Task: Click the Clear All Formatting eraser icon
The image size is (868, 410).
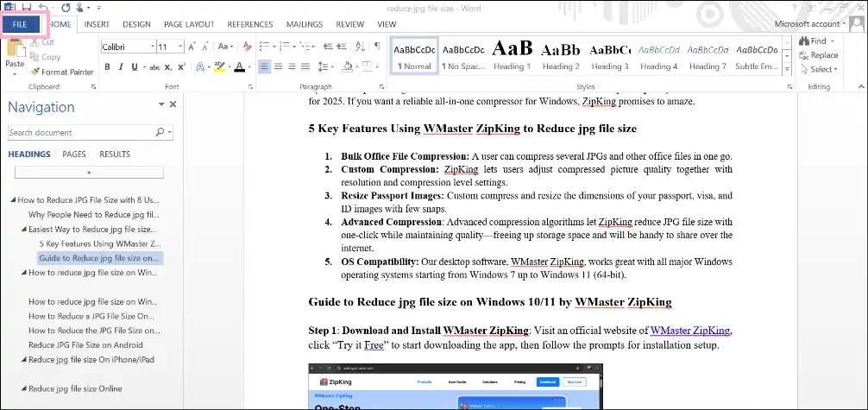Action: click(x=248, y=47)
